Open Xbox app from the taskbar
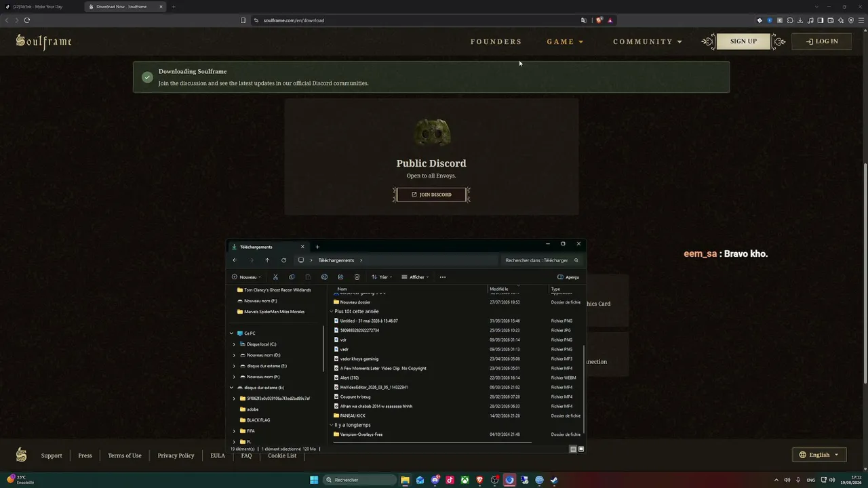Viewport: 868px width, 488px height. (465, 480)
